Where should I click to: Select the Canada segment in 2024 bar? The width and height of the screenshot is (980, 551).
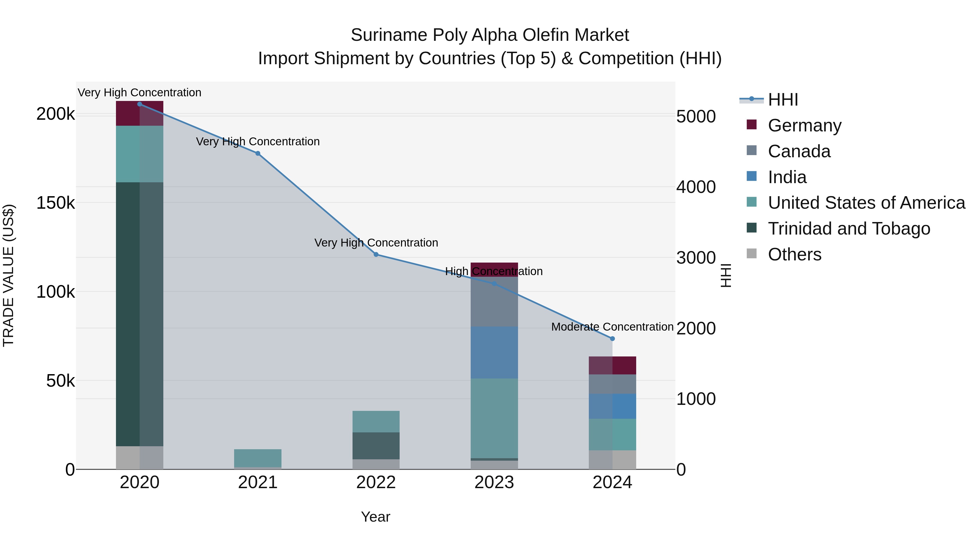point(612,384)
